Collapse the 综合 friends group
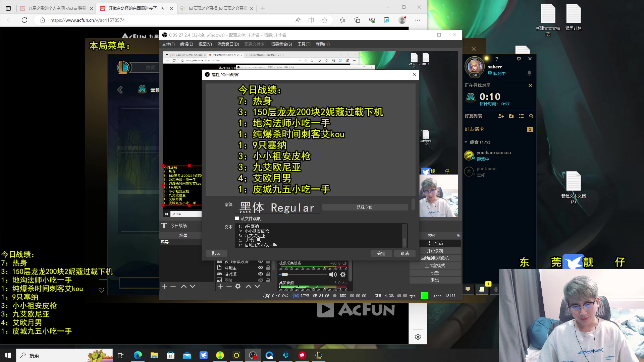 click(x=466, y=142)
